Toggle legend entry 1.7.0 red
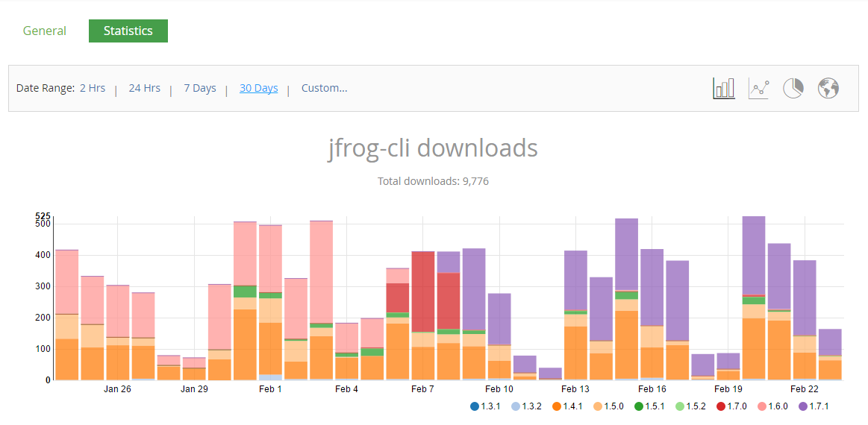 733,406
